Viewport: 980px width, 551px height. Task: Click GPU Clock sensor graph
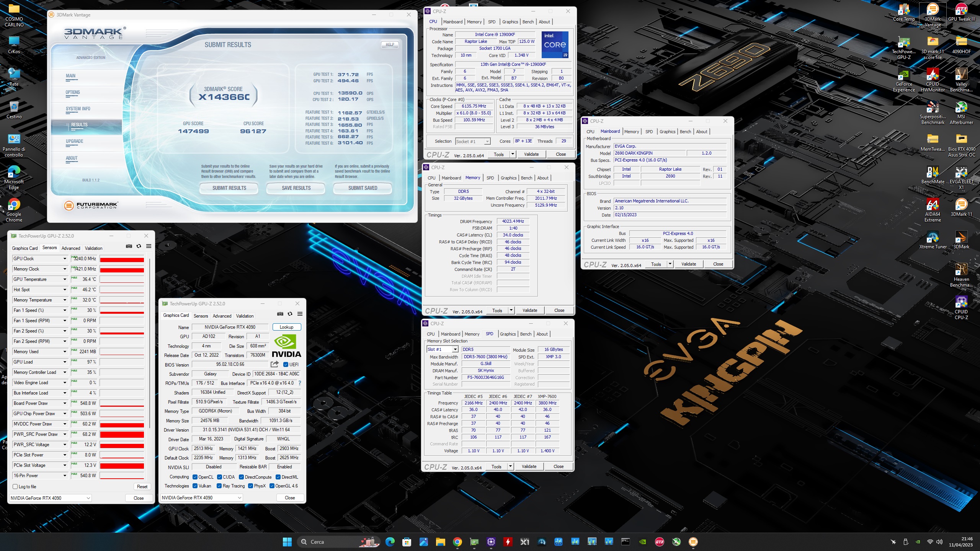click(x=122, y=259)
